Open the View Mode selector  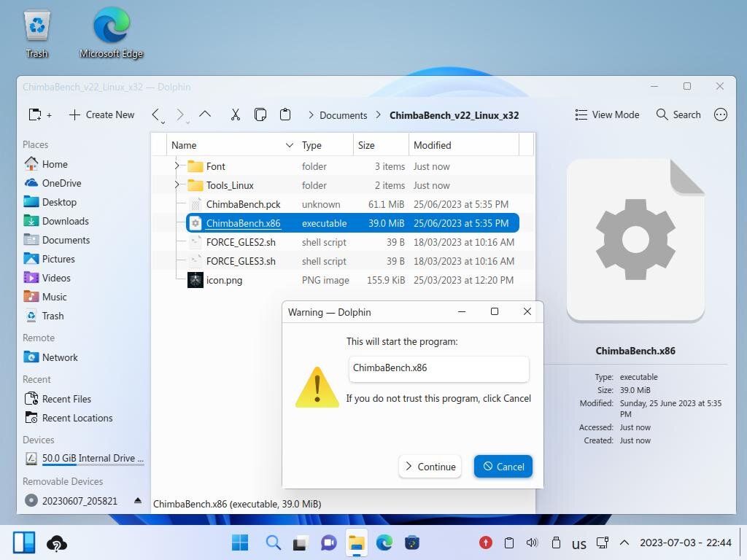[x=606, y=114]
